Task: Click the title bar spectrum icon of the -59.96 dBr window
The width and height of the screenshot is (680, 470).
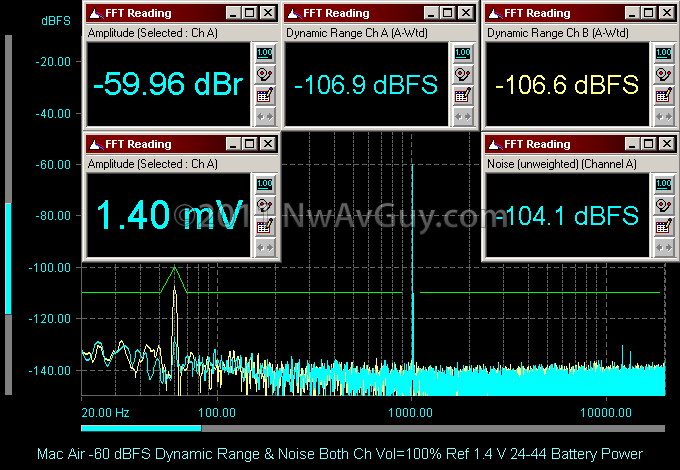Action: pos(95,13)
